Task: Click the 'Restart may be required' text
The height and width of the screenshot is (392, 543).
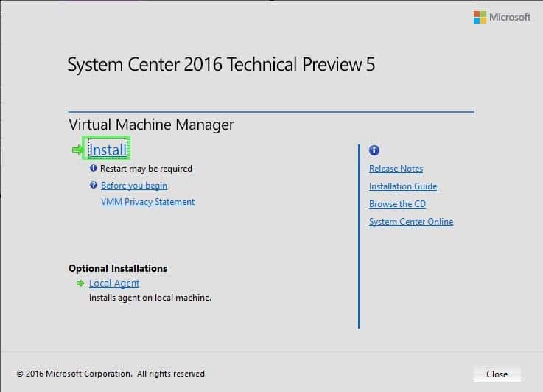Action: tap(146, 169)
